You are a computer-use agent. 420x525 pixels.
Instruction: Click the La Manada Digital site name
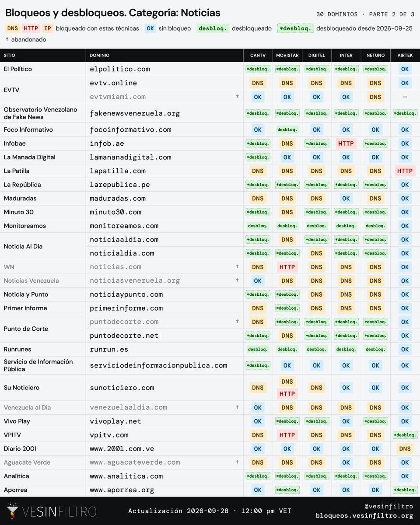click(x=30, y=157)
